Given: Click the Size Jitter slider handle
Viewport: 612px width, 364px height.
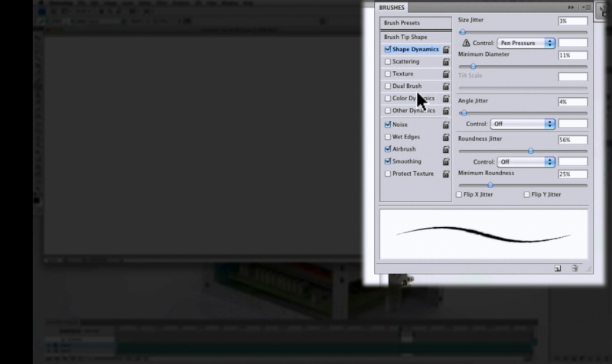Looking at the screenshot, I should tap(463, 32).
